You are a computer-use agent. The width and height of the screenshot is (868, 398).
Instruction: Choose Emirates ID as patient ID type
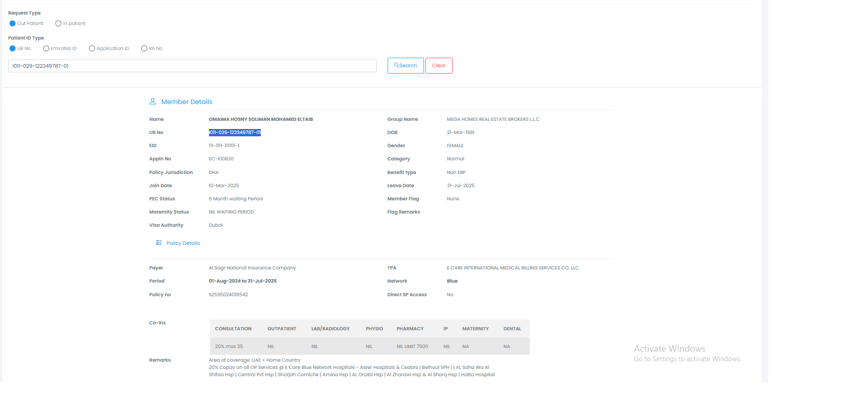pos(46,49)
